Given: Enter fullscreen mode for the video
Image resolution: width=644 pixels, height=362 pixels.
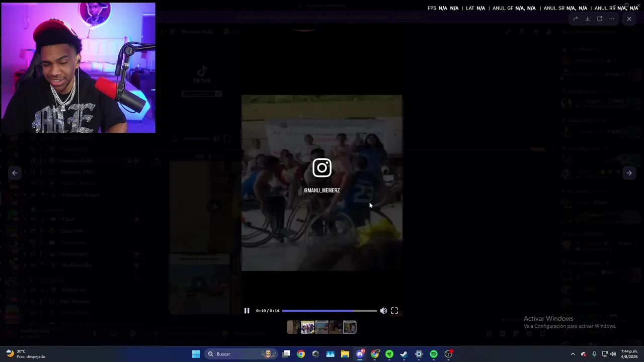Looking at the screenshot, I should point(394,311).
